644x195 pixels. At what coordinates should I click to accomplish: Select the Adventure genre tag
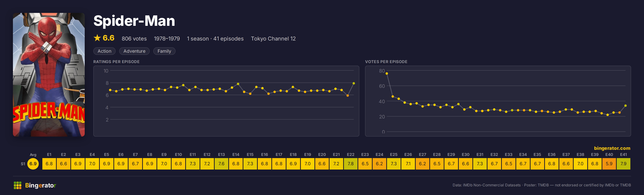[x=134, y=51]
